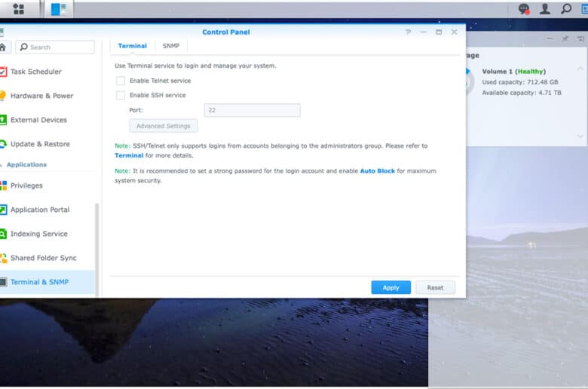Enable SSH service checkbox
588x389 pixels.
coord(121,95)
